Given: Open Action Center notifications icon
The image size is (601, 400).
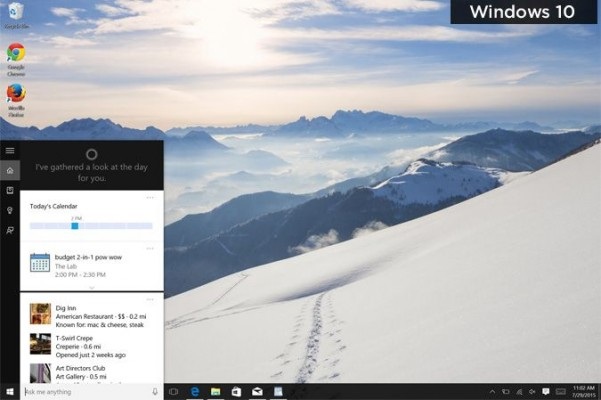Looking at the screenshot, I should pos(546,392).
